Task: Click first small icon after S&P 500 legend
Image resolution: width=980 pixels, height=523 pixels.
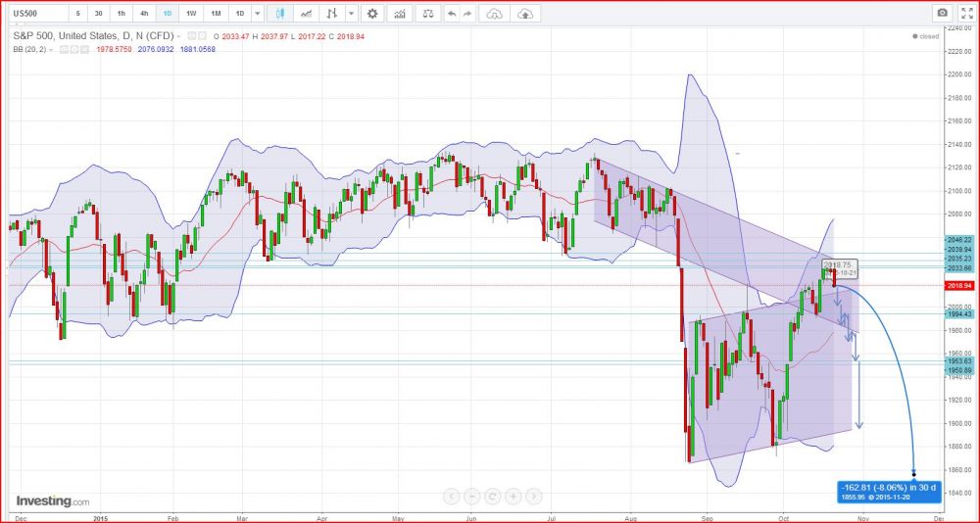Action: pyautogui.click(x=192, y=36)
